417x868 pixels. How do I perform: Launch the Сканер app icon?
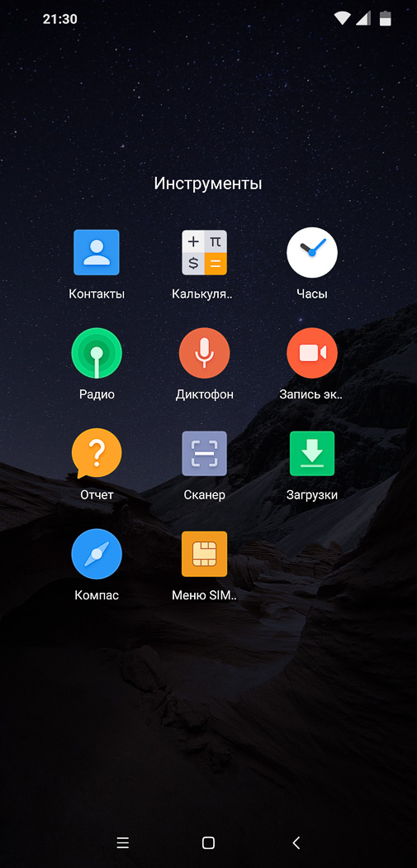205,453
